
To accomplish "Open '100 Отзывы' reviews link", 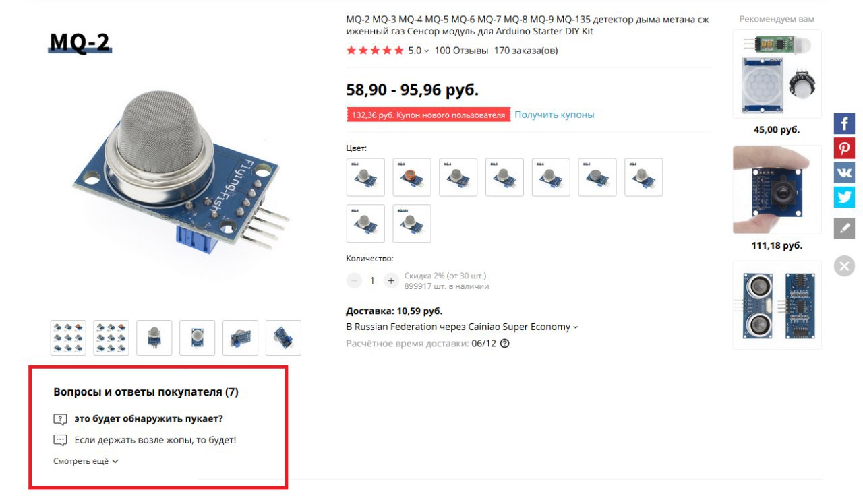I will pos(461,51).
